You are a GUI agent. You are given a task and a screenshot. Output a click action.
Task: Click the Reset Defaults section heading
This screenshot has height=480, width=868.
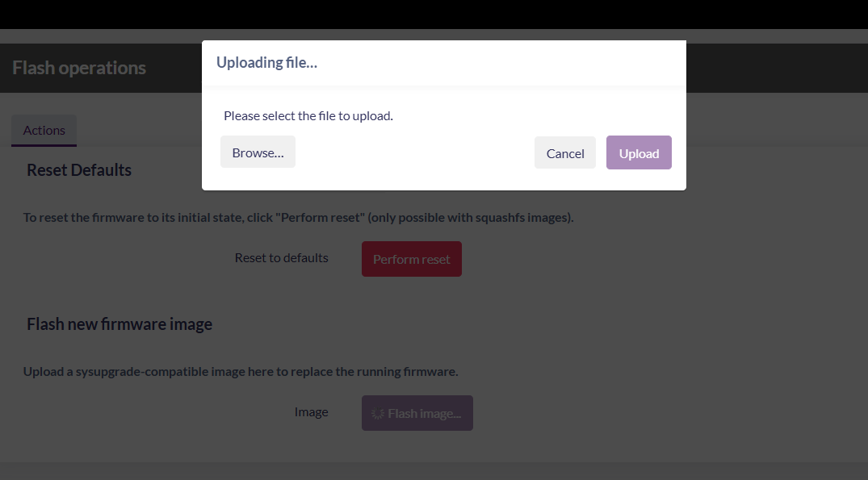[x=79, y=170]
